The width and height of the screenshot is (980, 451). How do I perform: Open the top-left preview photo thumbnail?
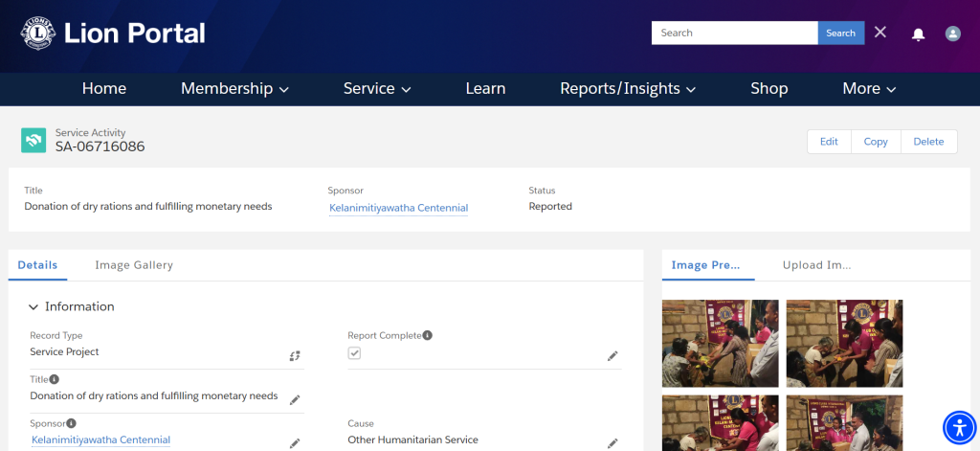720,344
